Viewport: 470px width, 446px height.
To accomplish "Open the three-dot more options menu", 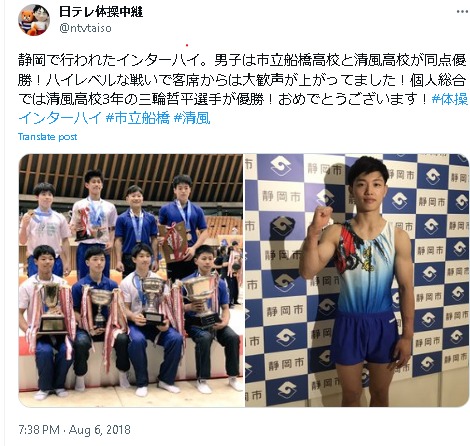I will 462,12.
